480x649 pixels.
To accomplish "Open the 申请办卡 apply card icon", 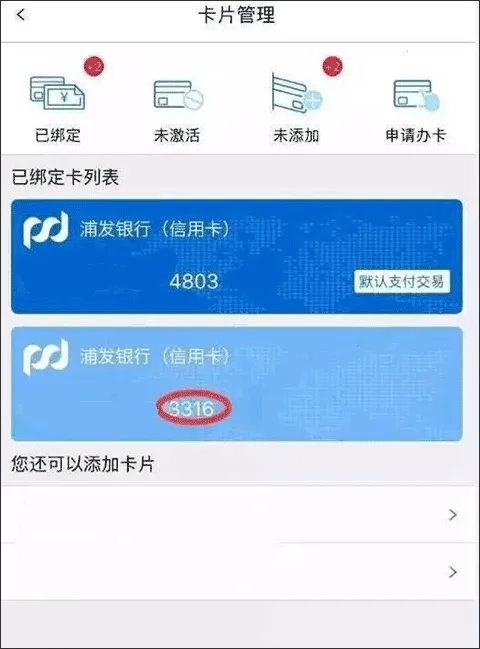I will (x=416, y=95).
